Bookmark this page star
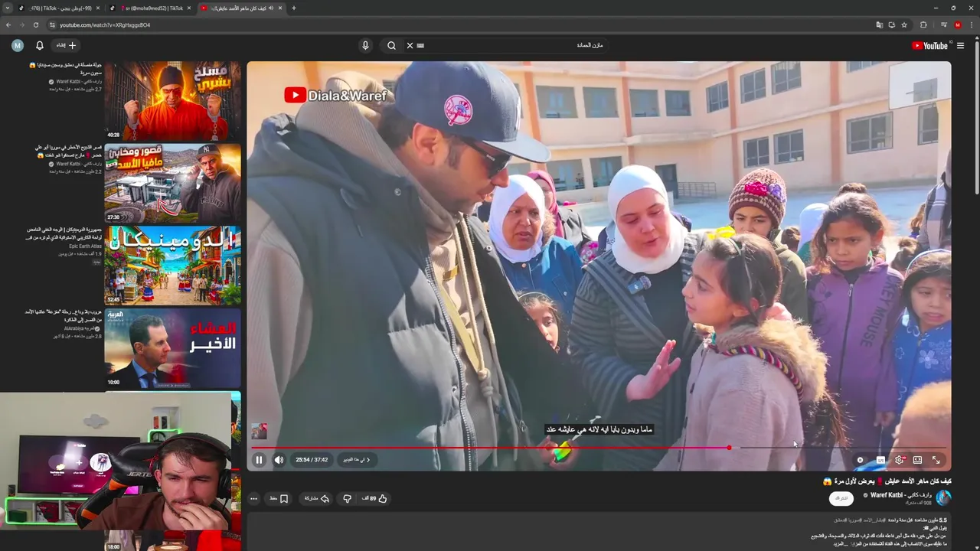The height and width of the screenshot is (551, 980). point(904,25)
